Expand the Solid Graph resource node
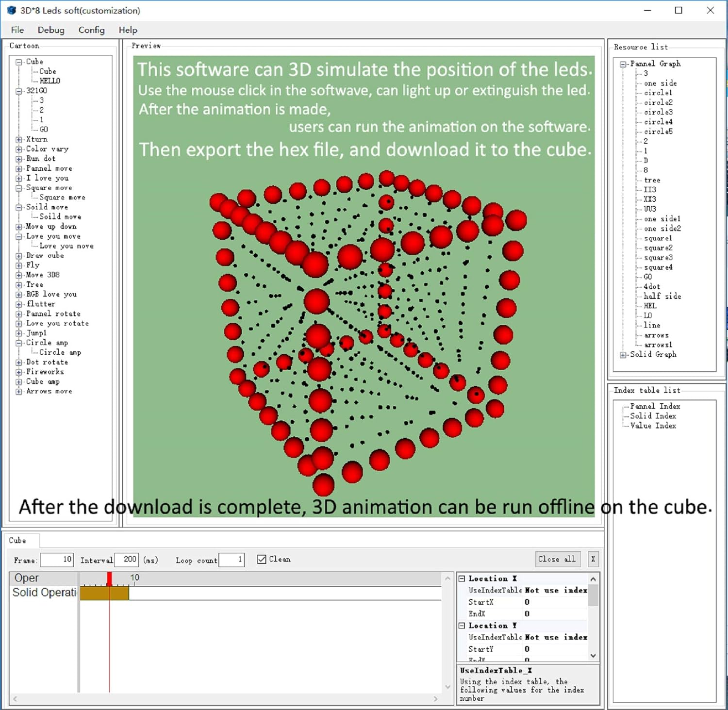The image size is (728, 710). coord(623,354)
